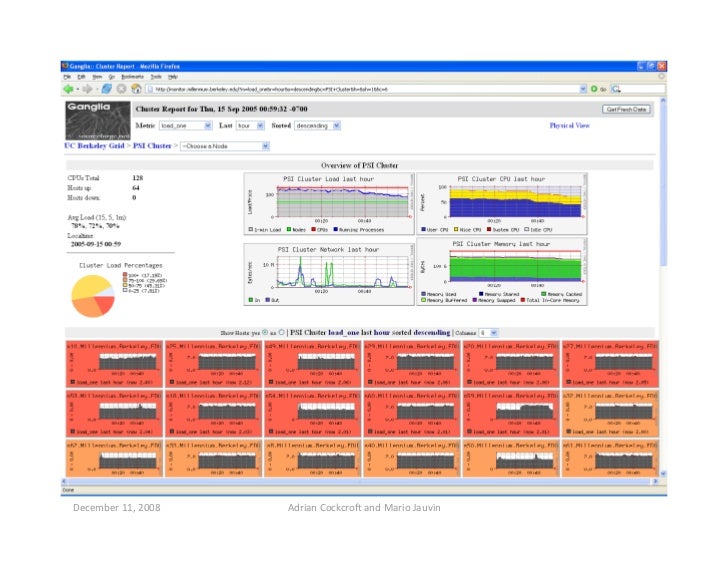Click the blue Reload page icon
The height and width of the screenshot is (563, 728).
[x=107, y=89]
